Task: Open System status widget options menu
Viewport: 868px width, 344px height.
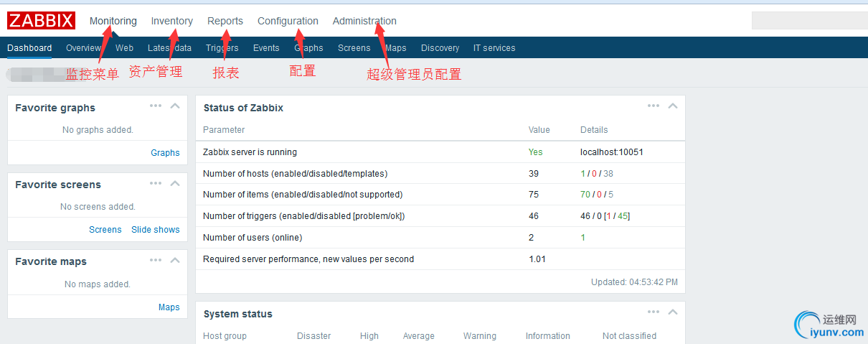Action: [x=654, y=312]
